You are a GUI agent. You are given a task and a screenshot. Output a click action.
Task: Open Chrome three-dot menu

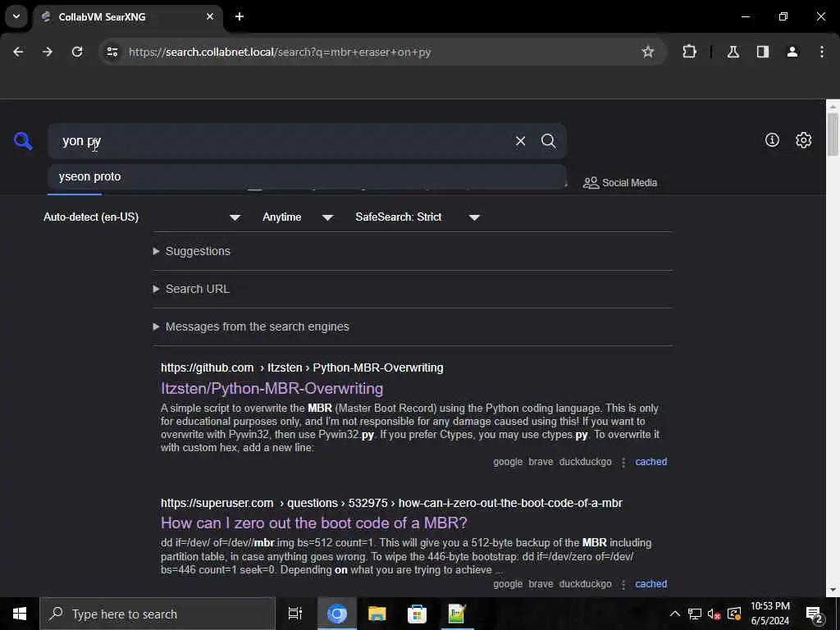tap(822, 52)
